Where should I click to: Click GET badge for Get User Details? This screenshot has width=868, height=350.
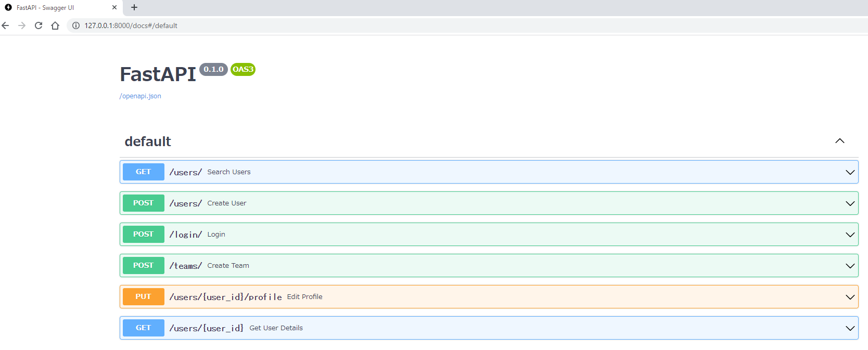point(144,328)
